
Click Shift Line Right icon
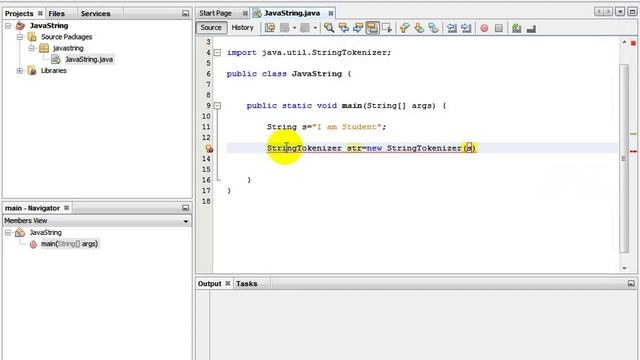(x=466, y=28)
